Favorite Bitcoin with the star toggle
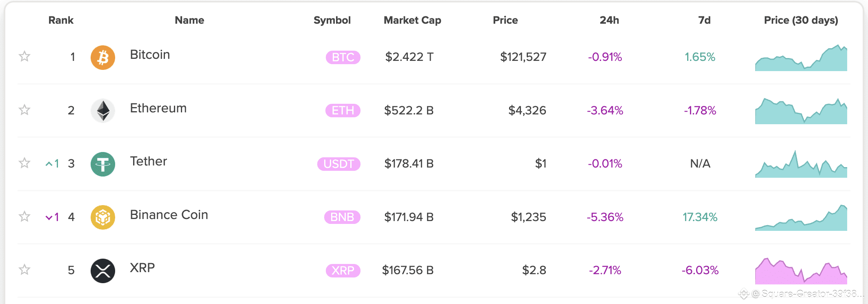Viewport: 868px width, 304px height. point(24,56)
